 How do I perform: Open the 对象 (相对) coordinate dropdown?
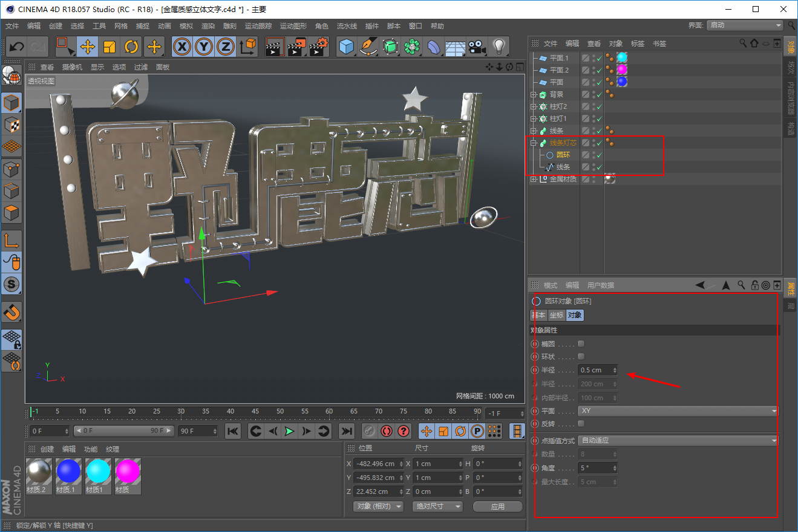coord(378,507)
